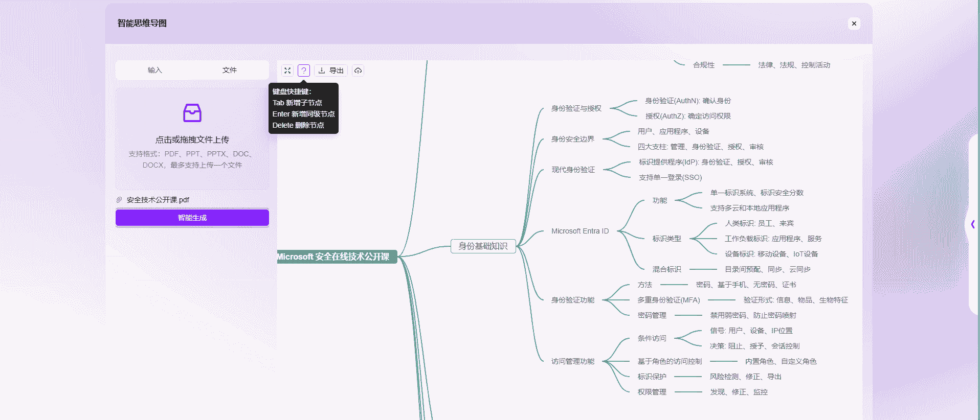980x420 pixels.
Task: Select the 访问管理功能 node
Action: pos(572,361)
